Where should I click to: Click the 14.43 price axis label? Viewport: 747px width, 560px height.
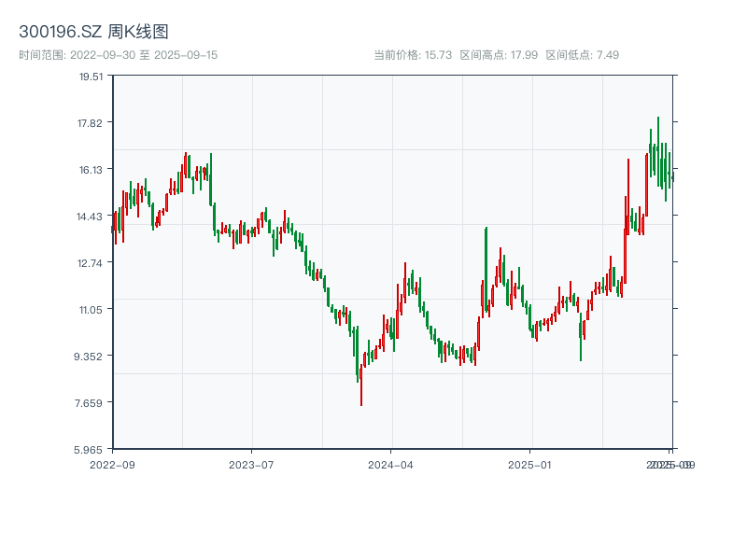coord(91,217)
